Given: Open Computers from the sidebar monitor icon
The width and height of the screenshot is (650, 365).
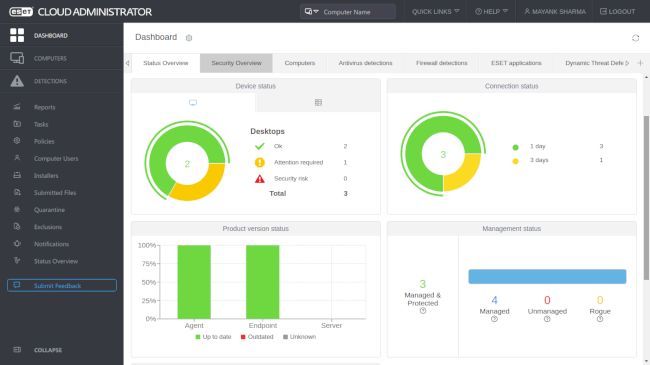Looking at the screenshot, I should [17, 58].
